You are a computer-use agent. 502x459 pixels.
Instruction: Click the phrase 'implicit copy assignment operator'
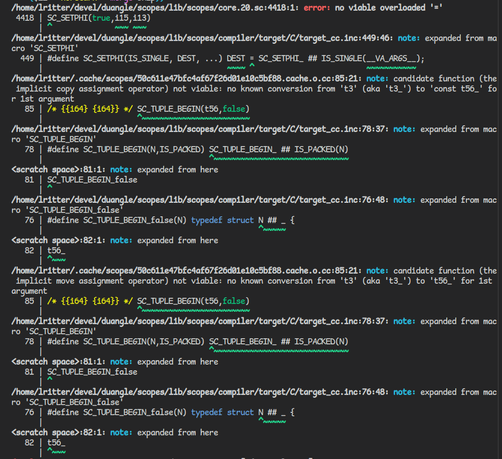92,89
